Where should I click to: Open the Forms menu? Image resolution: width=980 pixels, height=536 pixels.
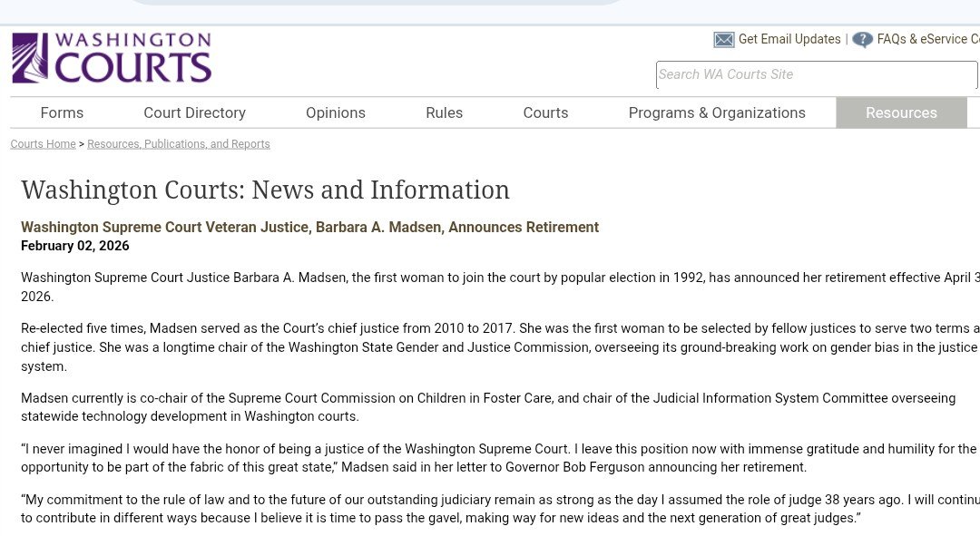62,113
